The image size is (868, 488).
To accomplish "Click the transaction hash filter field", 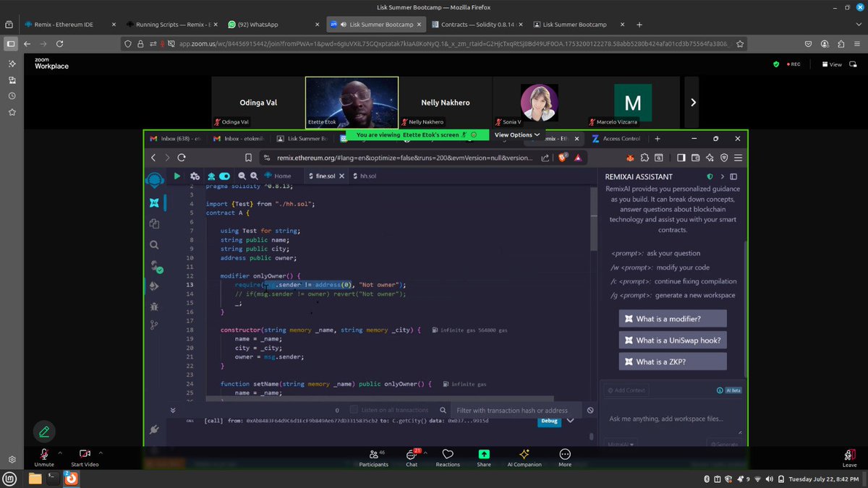I will [x=517, y=410].
